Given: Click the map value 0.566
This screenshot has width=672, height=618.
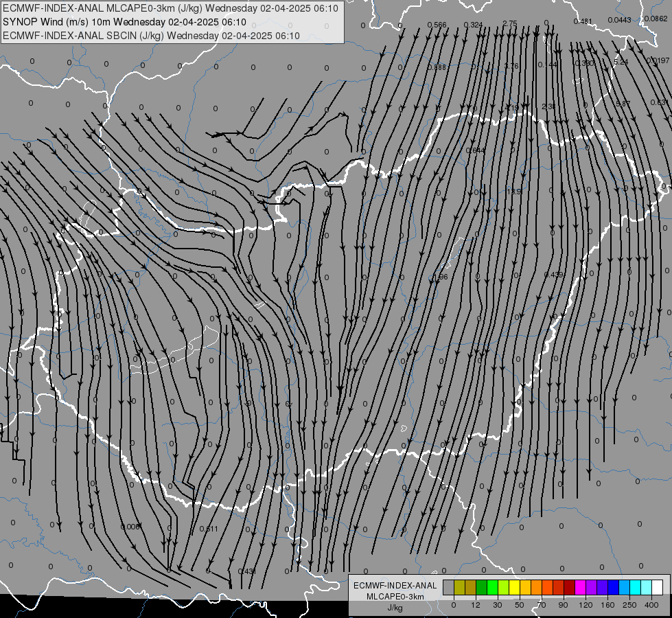Looking at the screenshot, I should point(437,25).
